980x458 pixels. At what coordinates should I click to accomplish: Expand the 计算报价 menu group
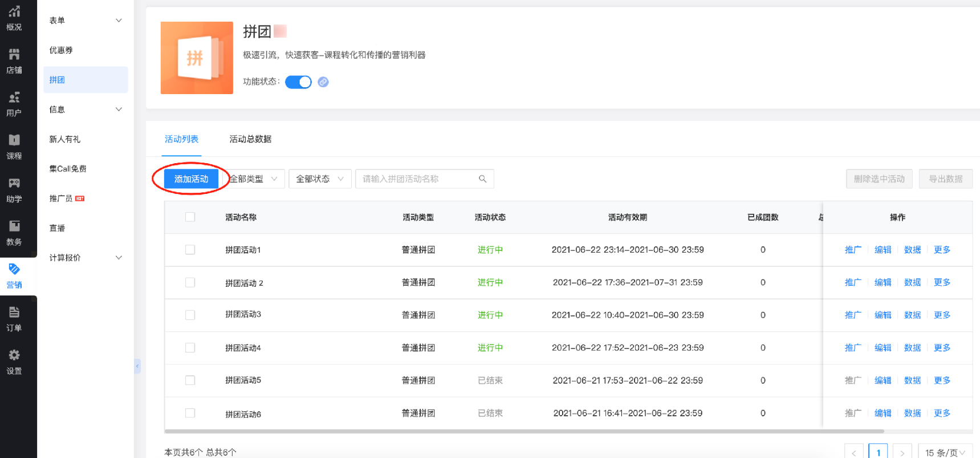86,258
